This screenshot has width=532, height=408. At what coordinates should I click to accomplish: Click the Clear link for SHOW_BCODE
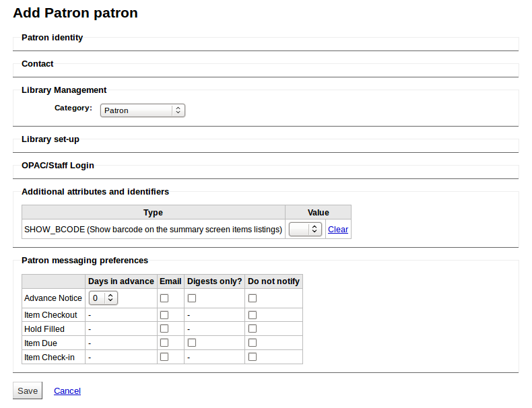(x=338, y=230)
